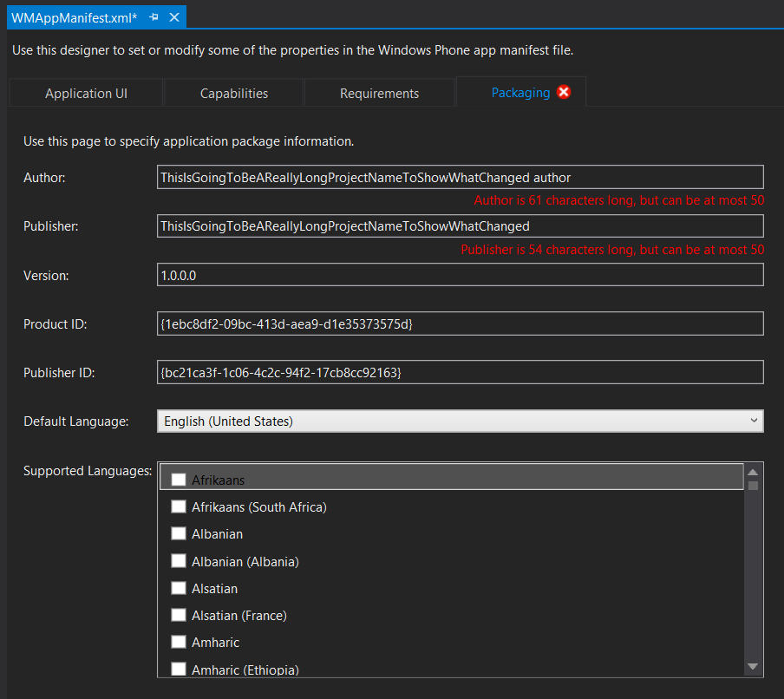Pin the WMAppManifest.xml document tab
The image size is (784, 699).
[x=154, y=17]
